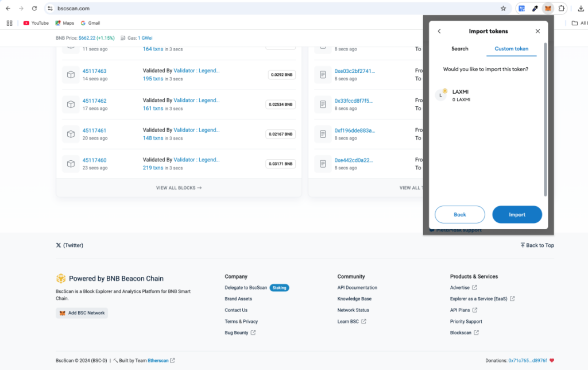Click the MetaMask popup scrollbar
This screenshot has width=588, height=370.
coord(545,115)
